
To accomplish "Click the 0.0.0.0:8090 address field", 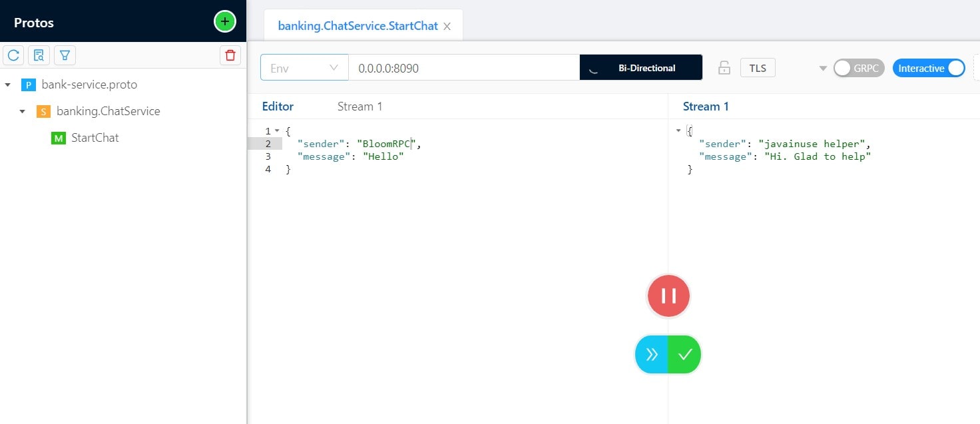I will pyautogui.click(x=464, y=68).
